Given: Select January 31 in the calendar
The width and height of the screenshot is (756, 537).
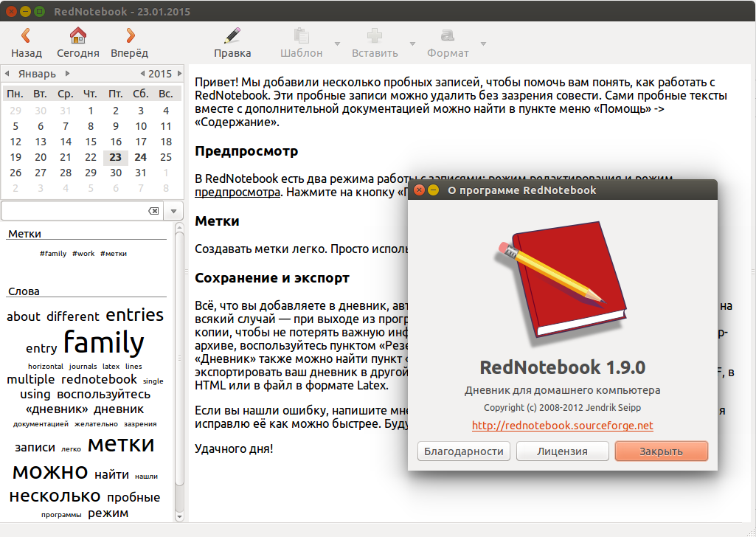Looking at the screenshot, I should click(x=140, y=173).
